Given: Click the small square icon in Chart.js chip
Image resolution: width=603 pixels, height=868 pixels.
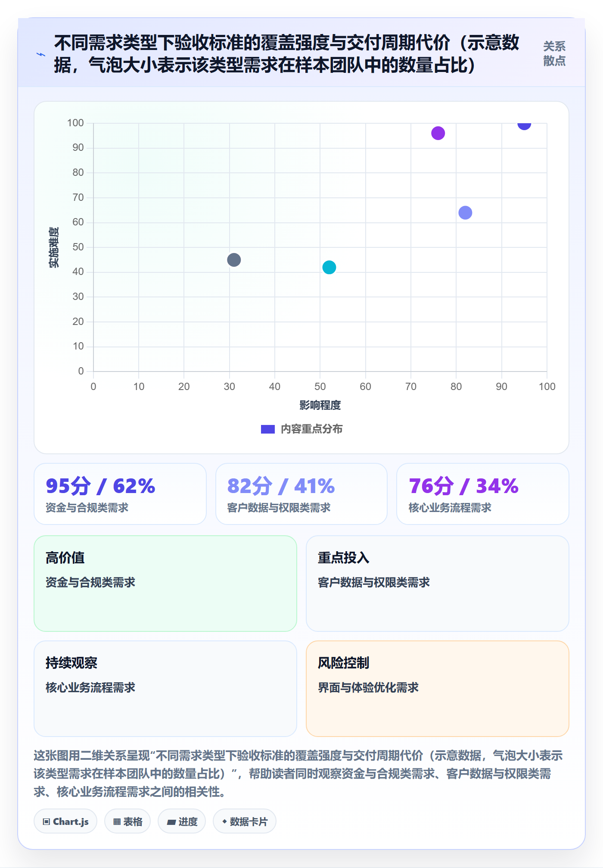Looking at the screenshot, I should click(x=46, y=821).
